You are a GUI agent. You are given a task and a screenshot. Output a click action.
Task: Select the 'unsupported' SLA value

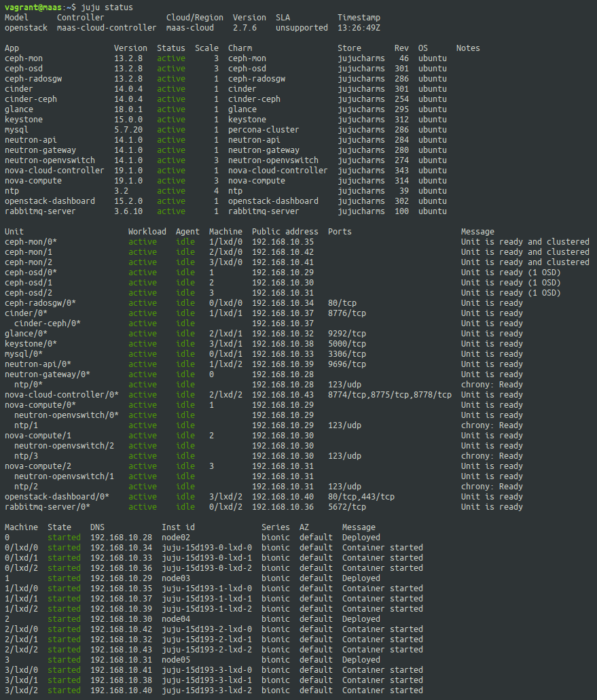click(x=302, y=28)
